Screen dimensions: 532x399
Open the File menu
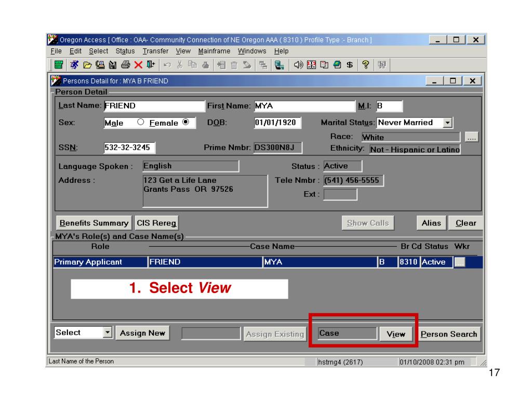click(56, 51)
